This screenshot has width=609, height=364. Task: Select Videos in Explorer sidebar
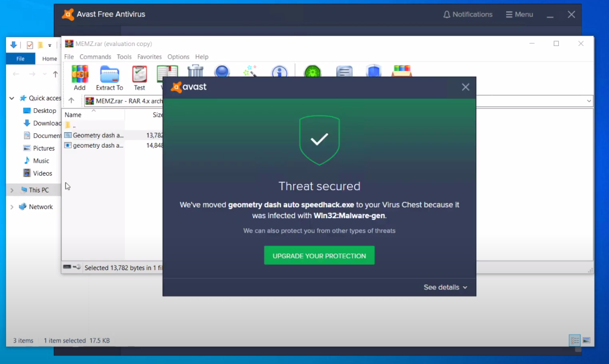pos(38,173)
